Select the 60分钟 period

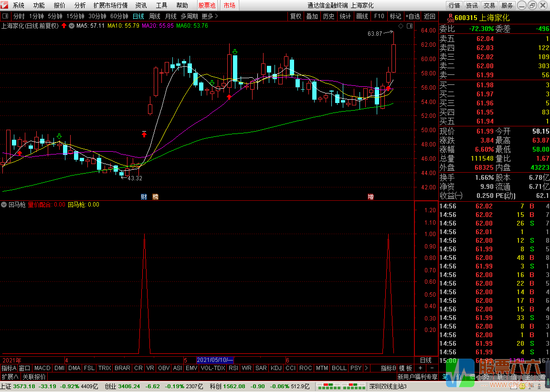click(x=119, y=16)
